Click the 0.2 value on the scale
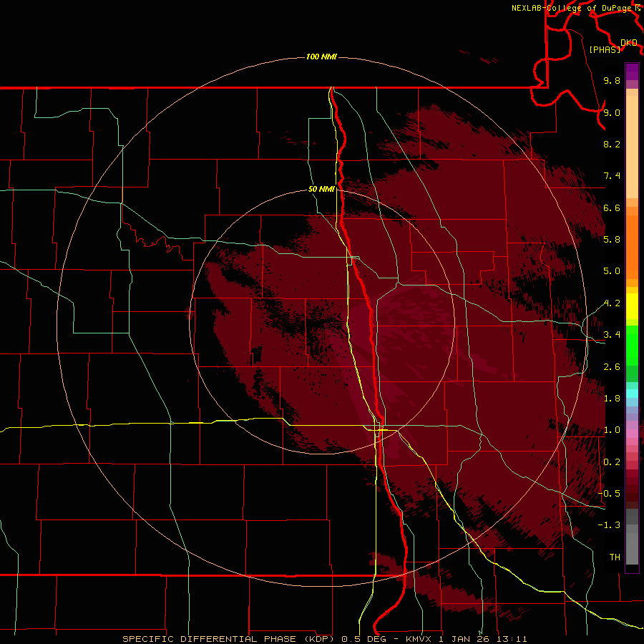 coord(612,462)
